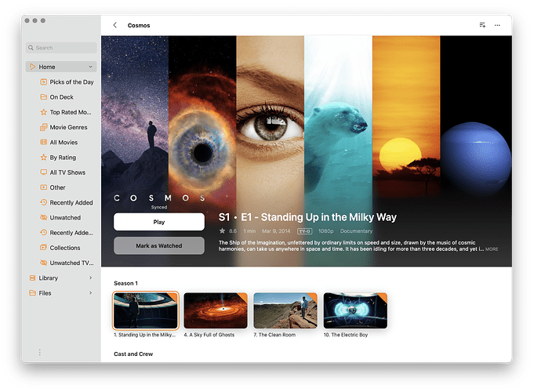
Task: Click Mark as Watched button
Action: click(x=159, y=245)
